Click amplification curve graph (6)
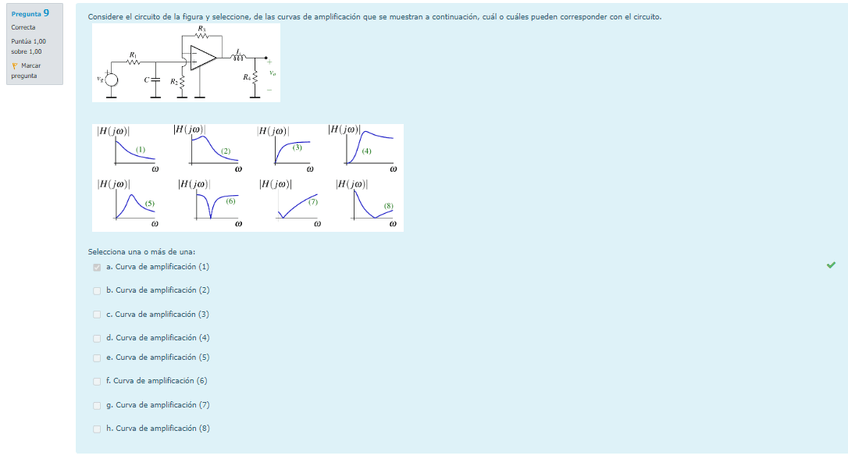The height and width of the screenshot is (455, 848). click(x=210, y=203)
